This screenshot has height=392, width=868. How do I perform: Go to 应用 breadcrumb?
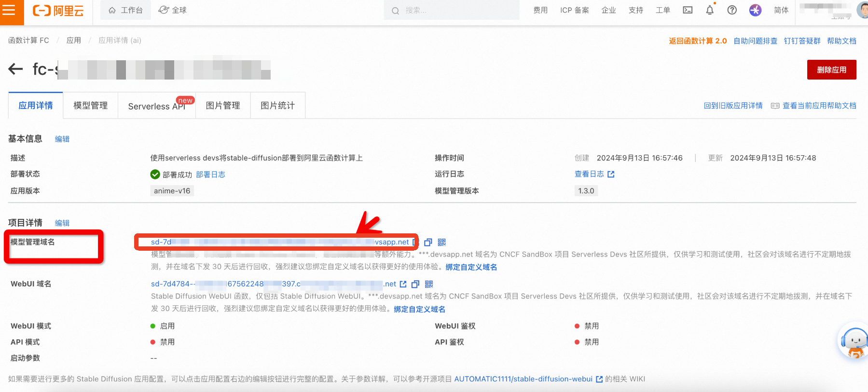pyautogui.click(x=74, y=41)
